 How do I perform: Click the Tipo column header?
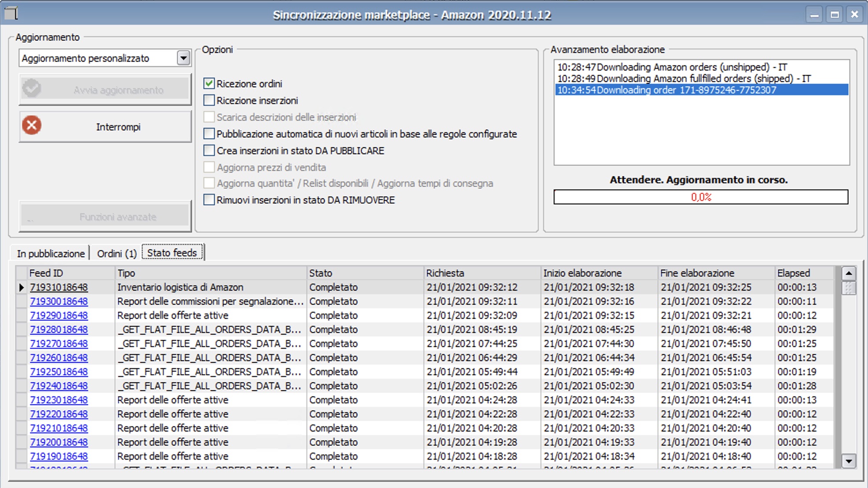click(211, 273)
